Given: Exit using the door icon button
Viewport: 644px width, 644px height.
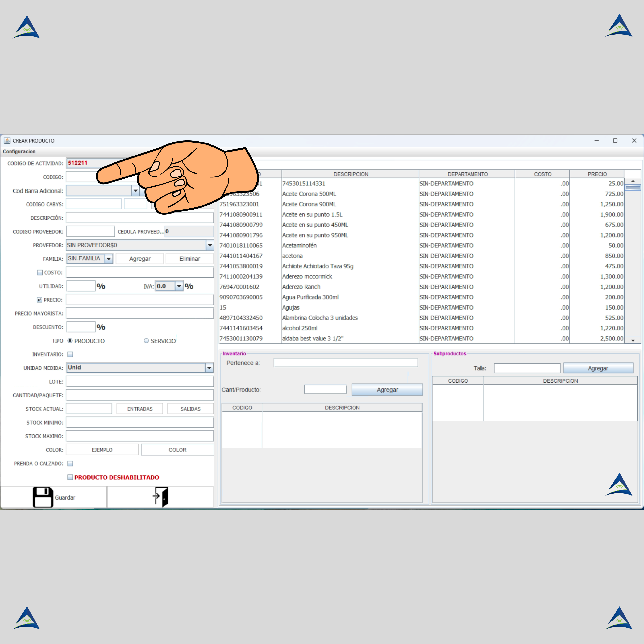Looking at the screenshot, I should click(160, 497).
